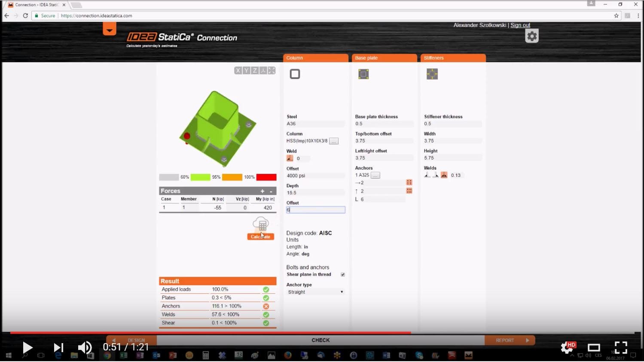Open Excel icon in taskbar
The width and height of the screenshot is (644, 362).
(124, 356)
